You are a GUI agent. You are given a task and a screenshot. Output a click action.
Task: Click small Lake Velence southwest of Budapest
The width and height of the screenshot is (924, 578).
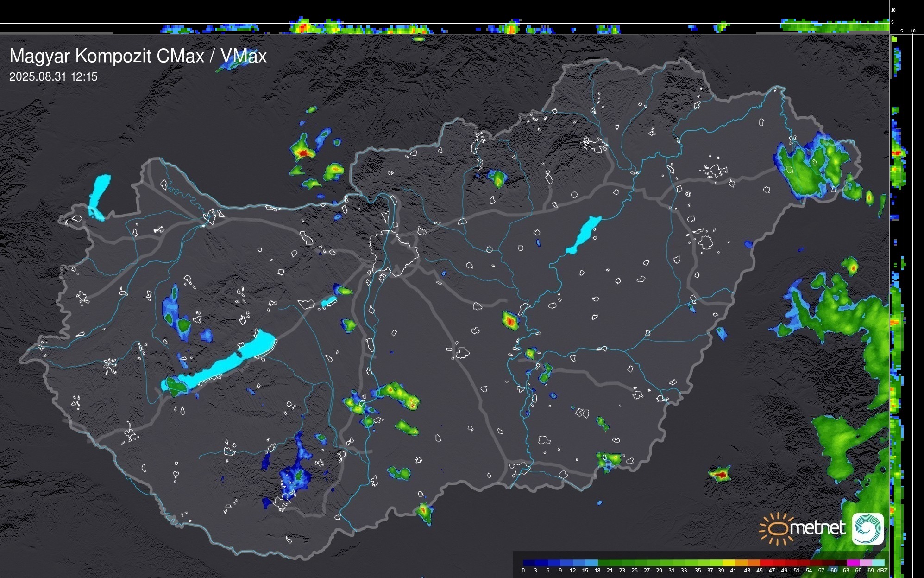tap(329, 302)
